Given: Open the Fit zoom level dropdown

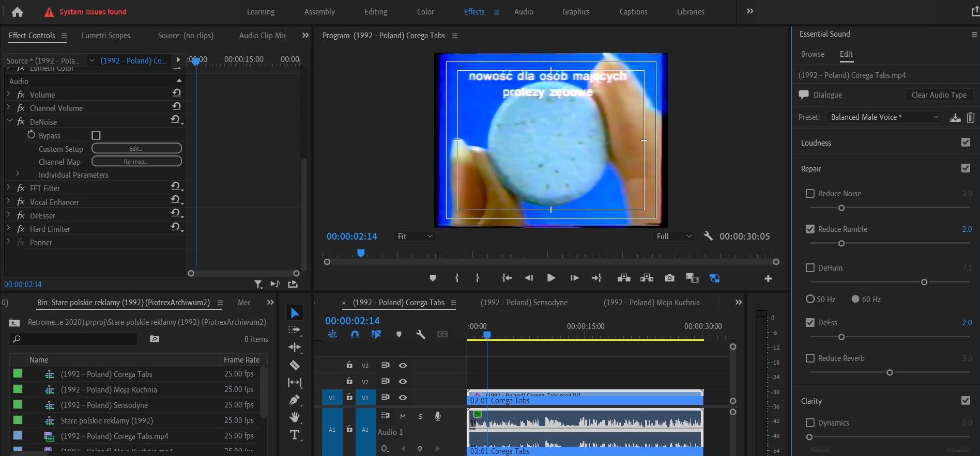Looking at the screenshot, I should click(x=415, y=236).
